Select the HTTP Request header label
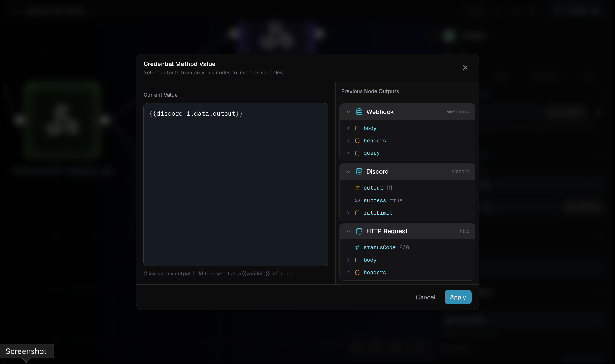The width and height of the screenshot is (615, 364). click(387, 231)
